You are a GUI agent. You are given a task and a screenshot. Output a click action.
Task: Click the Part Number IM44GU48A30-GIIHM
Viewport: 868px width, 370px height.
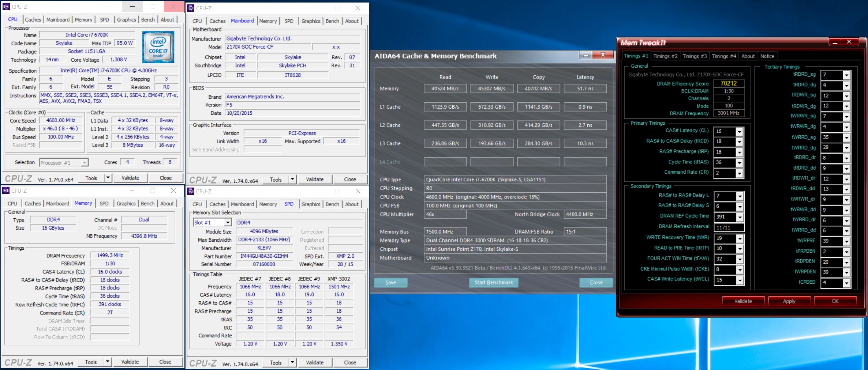264,256
